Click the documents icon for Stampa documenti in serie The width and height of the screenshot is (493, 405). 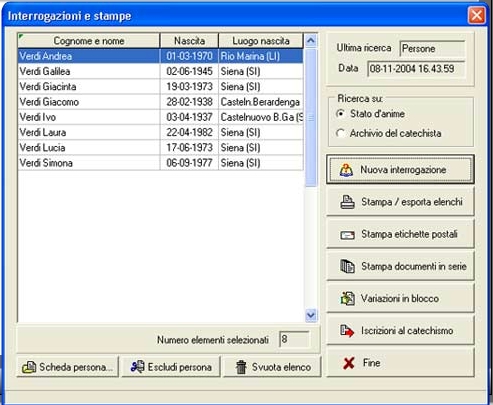click(347, 267)
